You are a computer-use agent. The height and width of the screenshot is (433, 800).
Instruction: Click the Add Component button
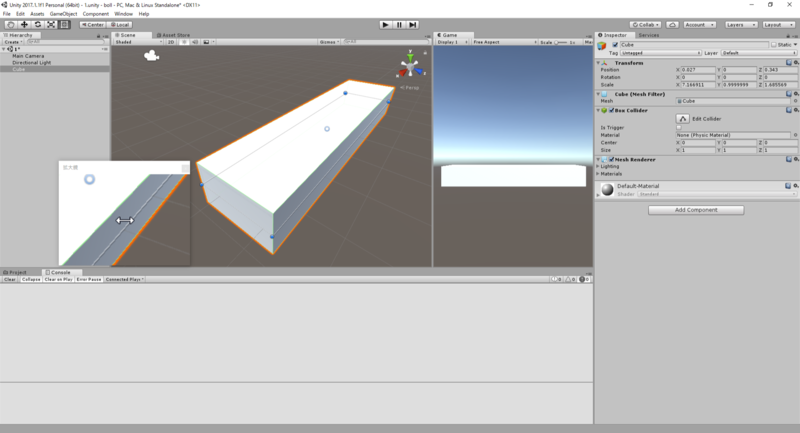click(x=696, y=210)
